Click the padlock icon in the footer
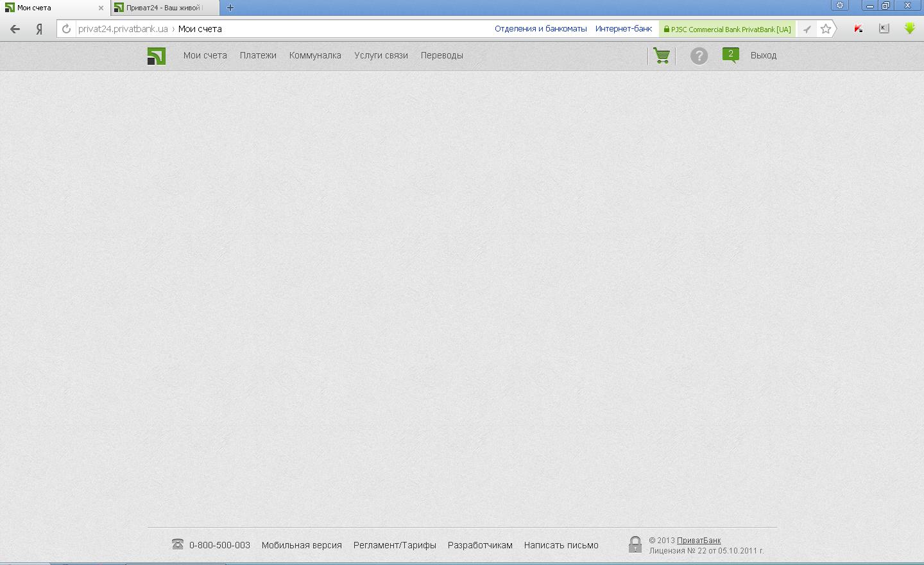924x565 pixels. [635, 544]
